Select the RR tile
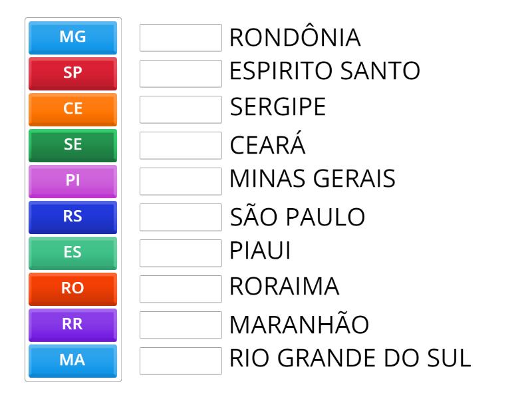Screen dimensions: 532x399 tap(72, 325)
